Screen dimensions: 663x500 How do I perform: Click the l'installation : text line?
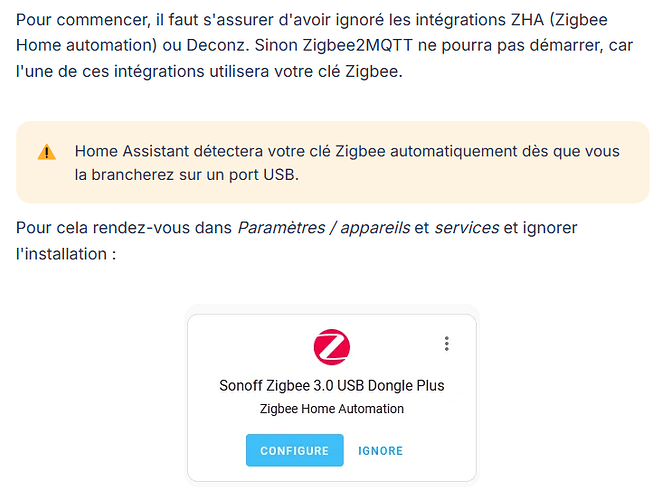tap(66, 254)
